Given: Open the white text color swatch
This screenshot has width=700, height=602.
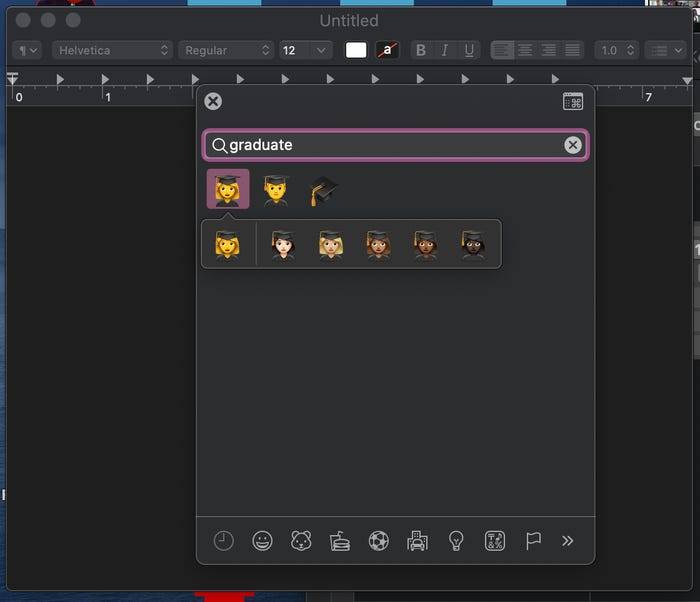Looking at the screenshot, I should 356,50.
